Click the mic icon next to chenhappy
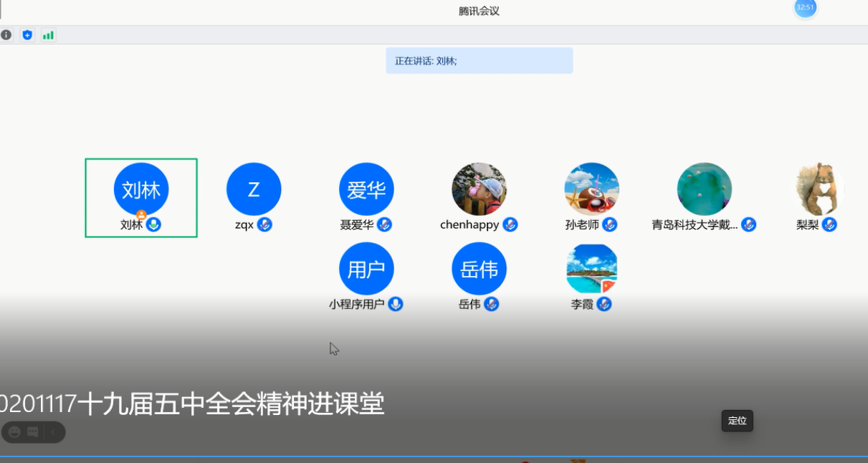868x463 pixels. pos(510,224)
